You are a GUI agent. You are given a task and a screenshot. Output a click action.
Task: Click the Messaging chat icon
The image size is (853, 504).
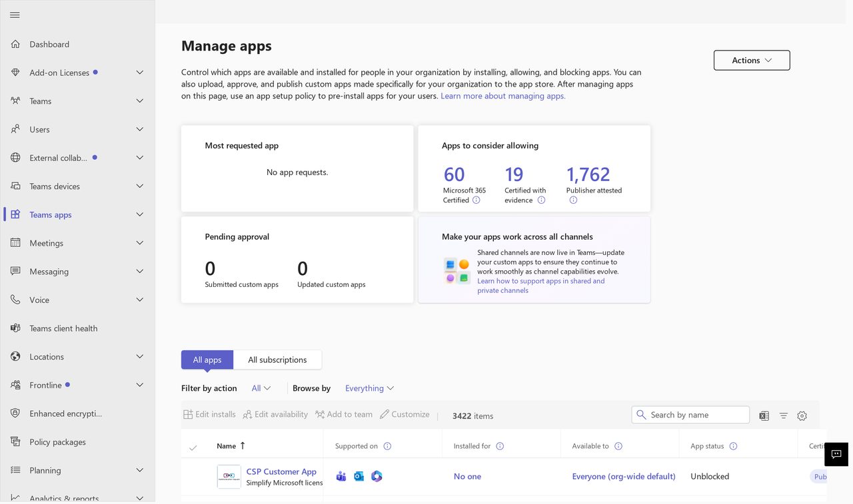pos(15,272)
